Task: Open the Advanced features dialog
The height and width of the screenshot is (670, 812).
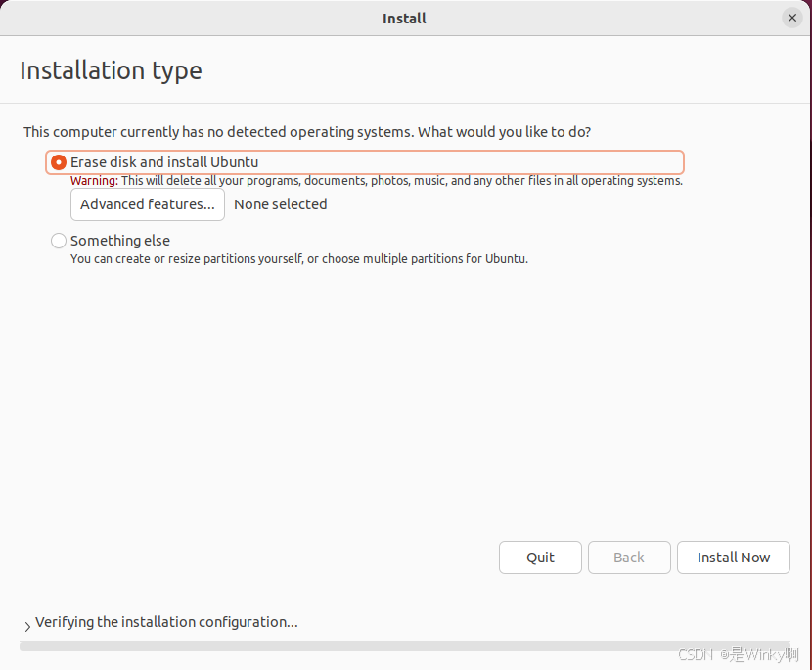Action: pos(148,204)
